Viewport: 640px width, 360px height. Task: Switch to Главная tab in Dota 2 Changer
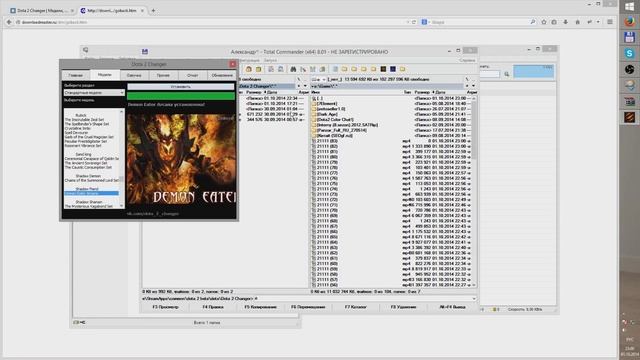coord(76,75)
